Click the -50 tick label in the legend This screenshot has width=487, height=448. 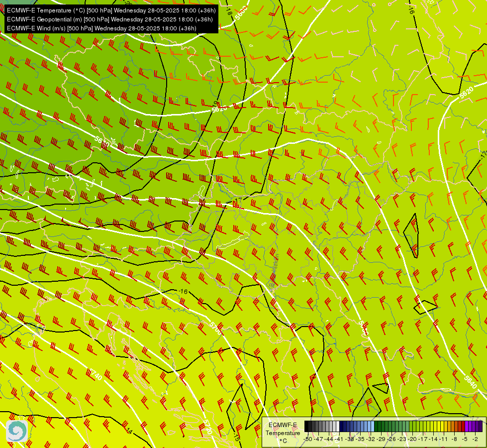(308, 439)
